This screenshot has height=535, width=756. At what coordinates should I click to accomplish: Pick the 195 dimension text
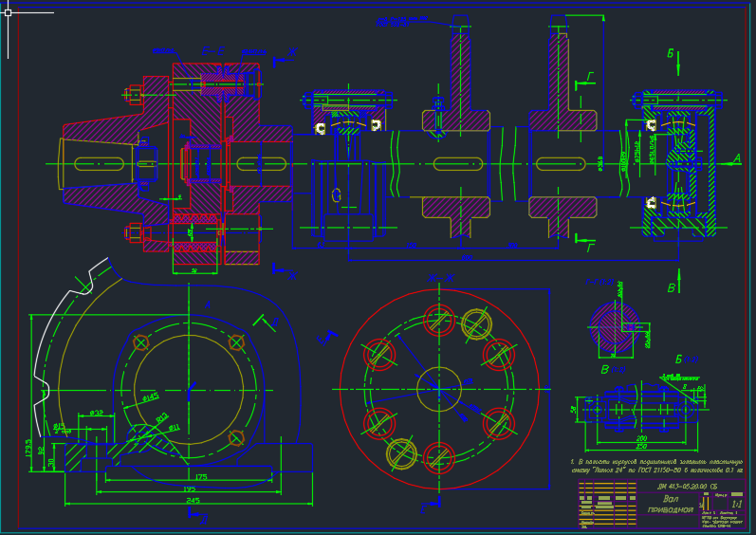(189, 489)
